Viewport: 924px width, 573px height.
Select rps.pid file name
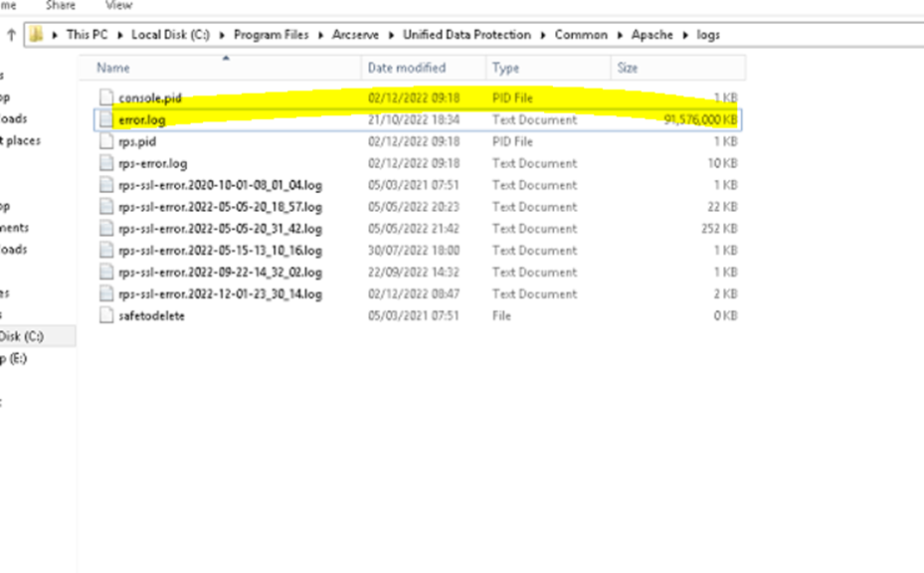[x=137, y=141]
